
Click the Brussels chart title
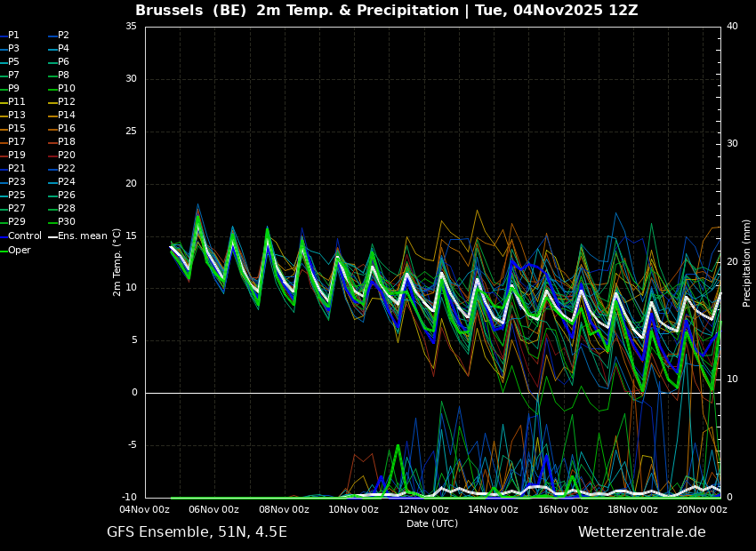(x=386, y=11)
